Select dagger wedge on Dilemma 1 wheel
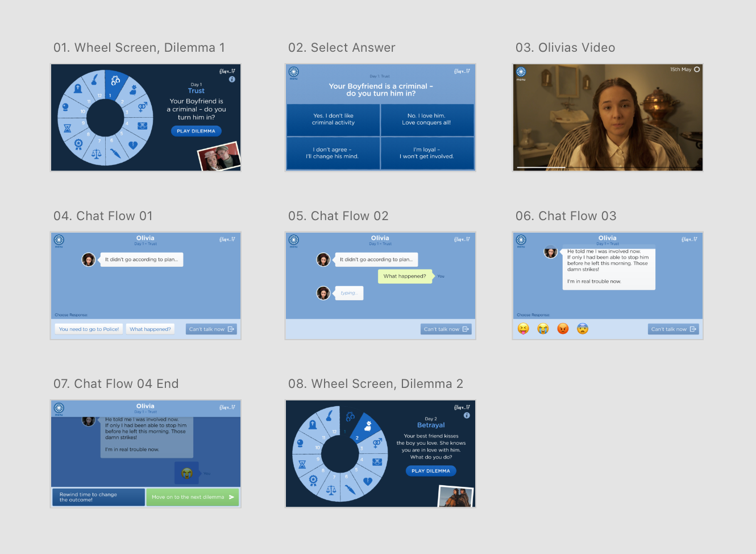 coord(115,154)
